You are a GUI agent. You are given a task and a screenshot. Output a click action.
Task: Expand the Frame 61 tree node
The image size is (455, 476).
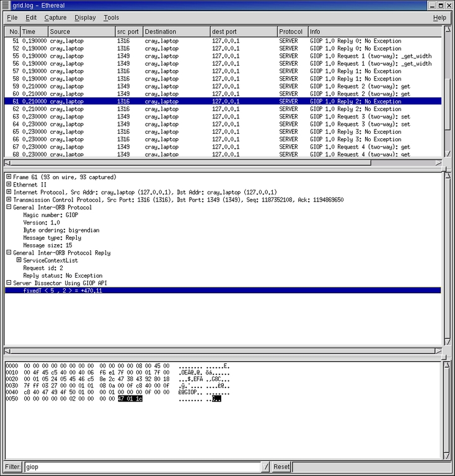(x=9, y=177)
